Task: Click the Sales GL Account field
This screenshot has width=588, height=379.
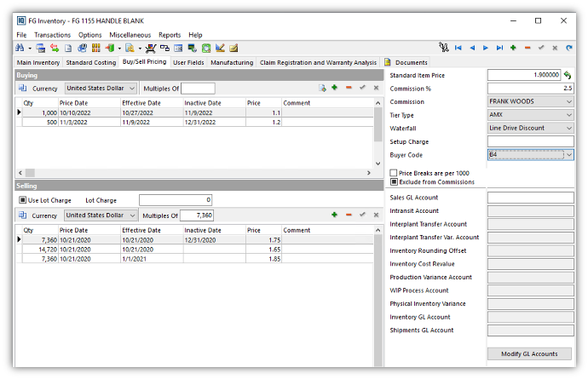Action: pos(529,198)
